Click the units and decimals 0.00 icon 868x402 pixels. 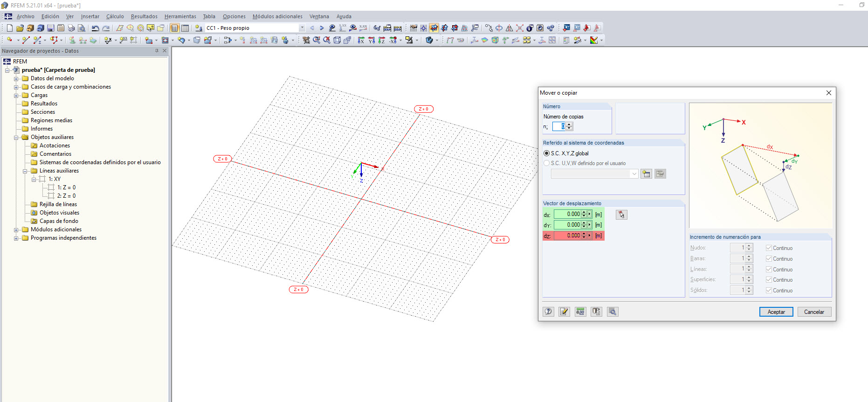[580, 312]
